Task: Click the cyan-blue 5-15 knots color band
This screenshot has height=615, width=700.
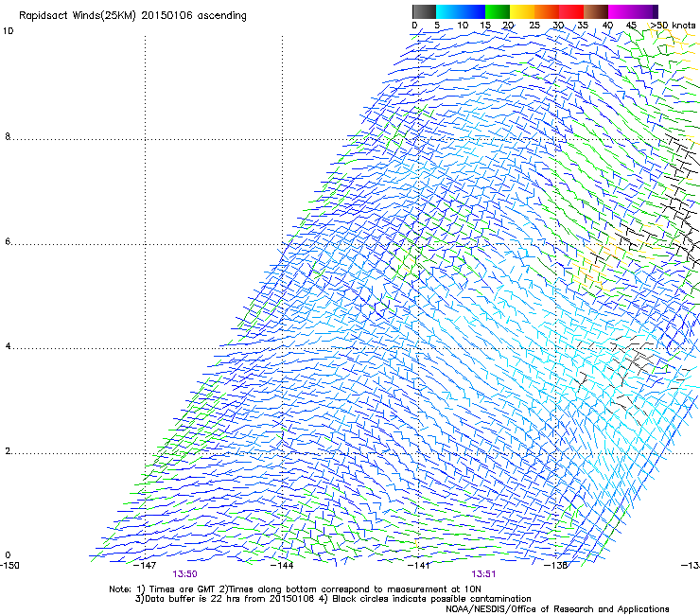Action: (461, 11)
